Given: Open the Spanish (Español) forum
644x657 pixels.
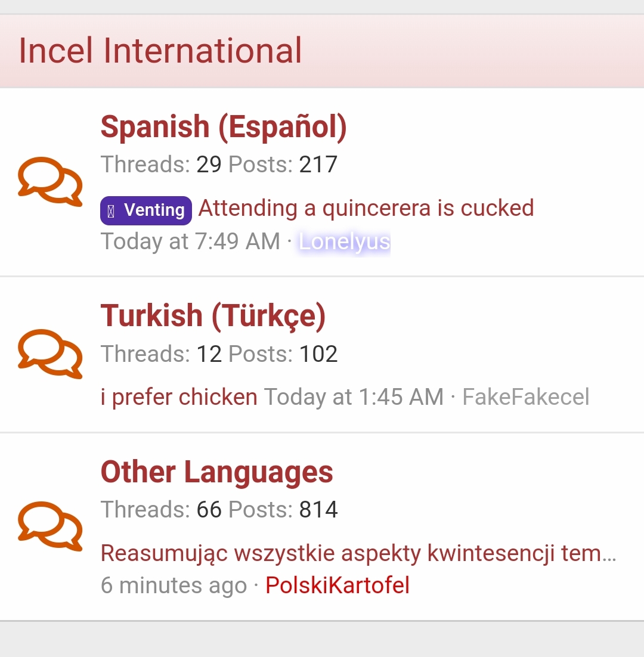Looking at the screenshot, I should click(224, 127).
